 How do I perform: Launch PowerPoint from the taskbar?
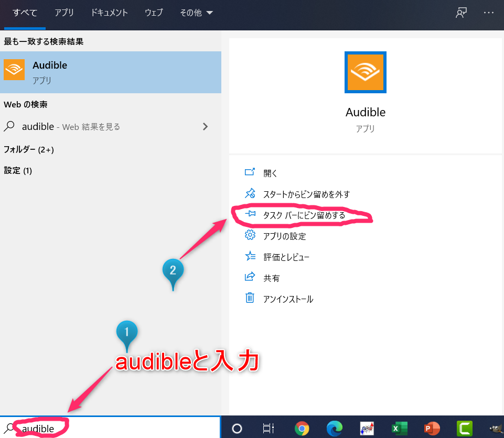pos(432,429)
